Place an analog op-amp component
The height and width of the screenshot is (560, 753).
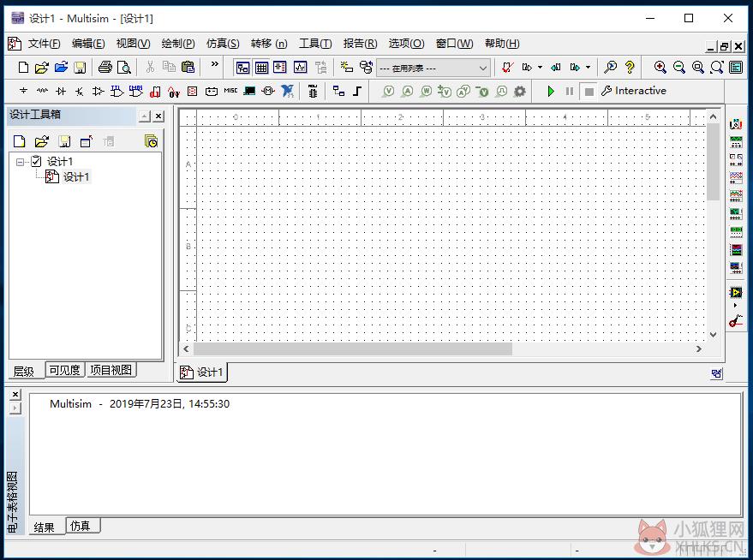[x=99, y=91]
